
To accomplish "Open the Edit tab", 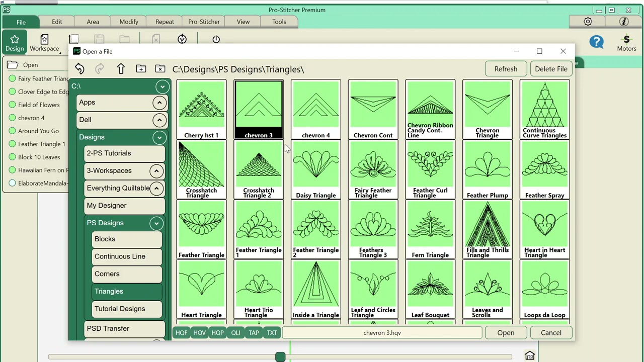I will click(x=57, y=22).
